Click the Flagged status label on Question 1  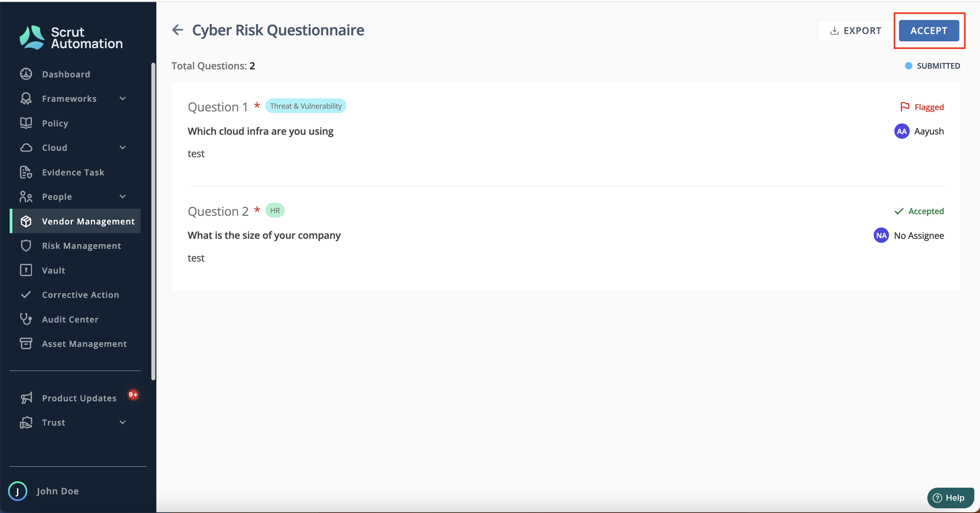pos(929,107)
